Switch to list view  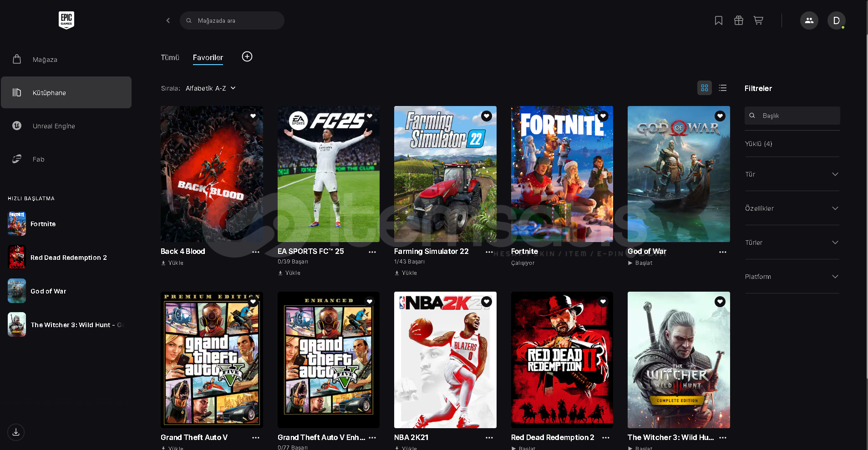tap(723, 88)
